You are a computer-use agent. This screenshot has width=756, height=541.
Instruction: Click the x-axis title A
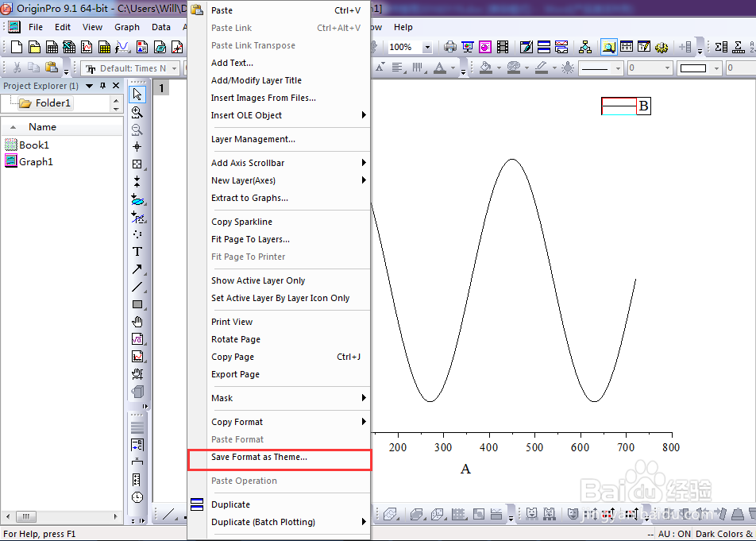coord(465,470)
